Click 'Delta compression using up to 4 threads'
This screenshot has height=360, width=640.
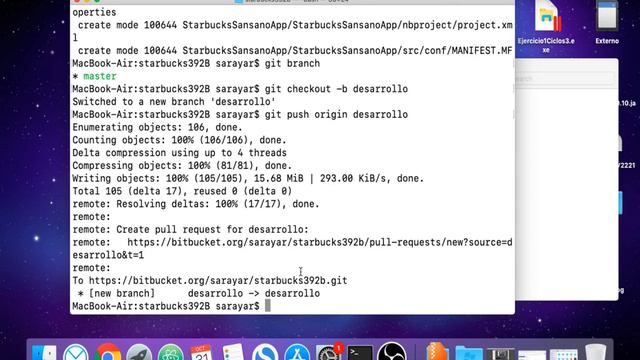coord(180,153)
